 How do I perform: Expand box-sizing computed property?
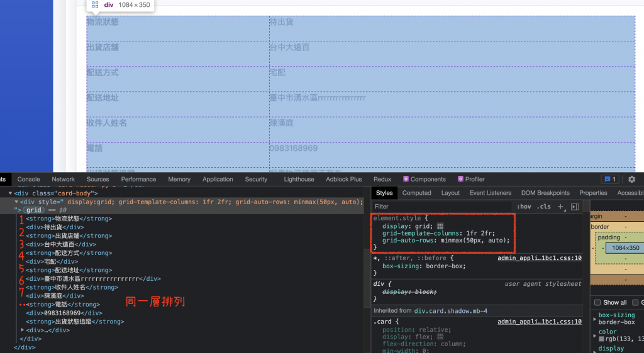point(594,318)
